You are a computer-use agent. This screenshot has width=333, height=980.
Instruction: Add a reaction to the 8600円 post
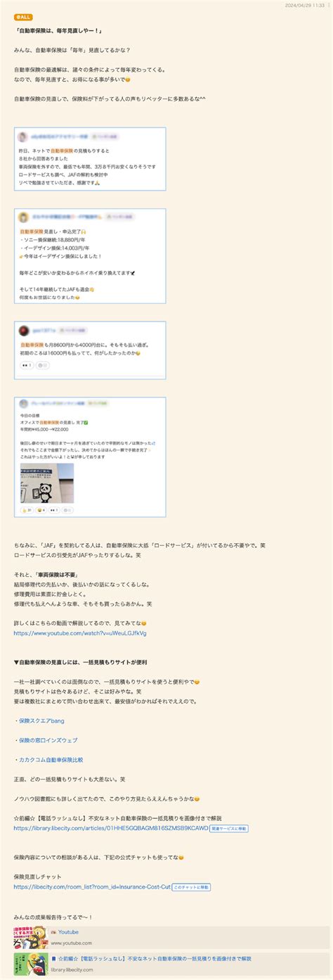42,365
